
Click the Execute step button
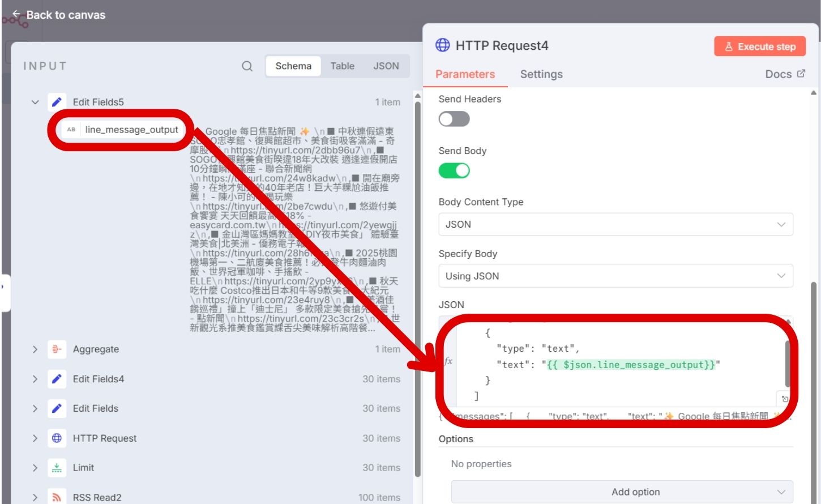(x=760, y=46)
